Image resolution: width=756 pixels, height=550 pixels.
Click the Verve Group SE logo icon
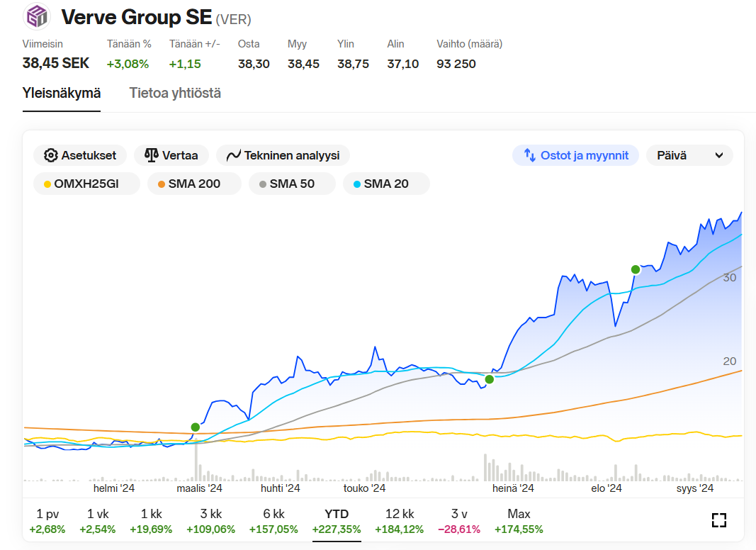pos(36,17)
